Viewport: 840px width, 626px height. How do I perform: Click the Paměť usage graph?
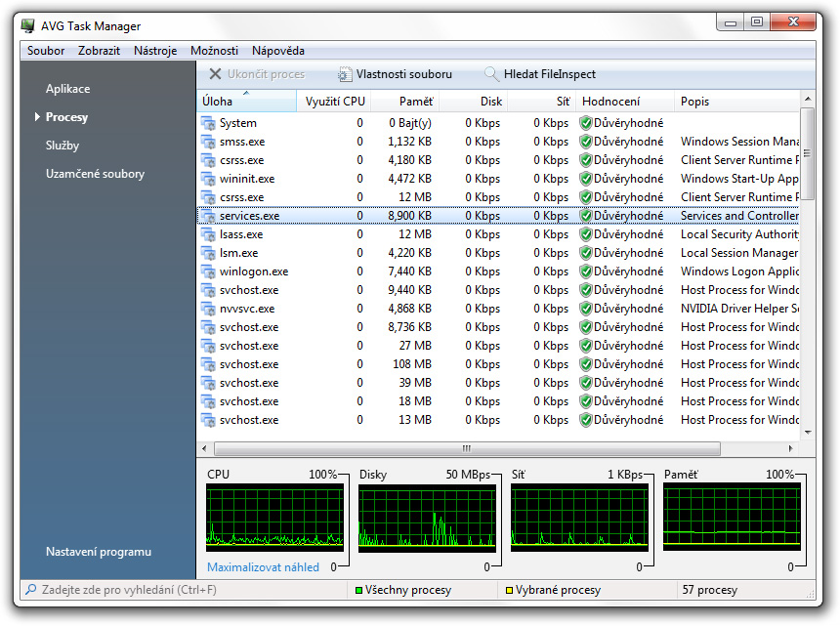tap(732, 517)
